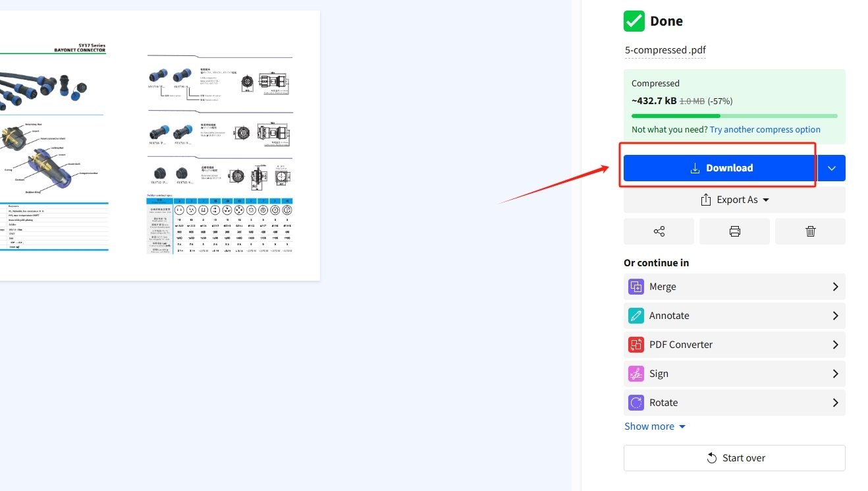Click the Or continue in heading

pos(657,263)
